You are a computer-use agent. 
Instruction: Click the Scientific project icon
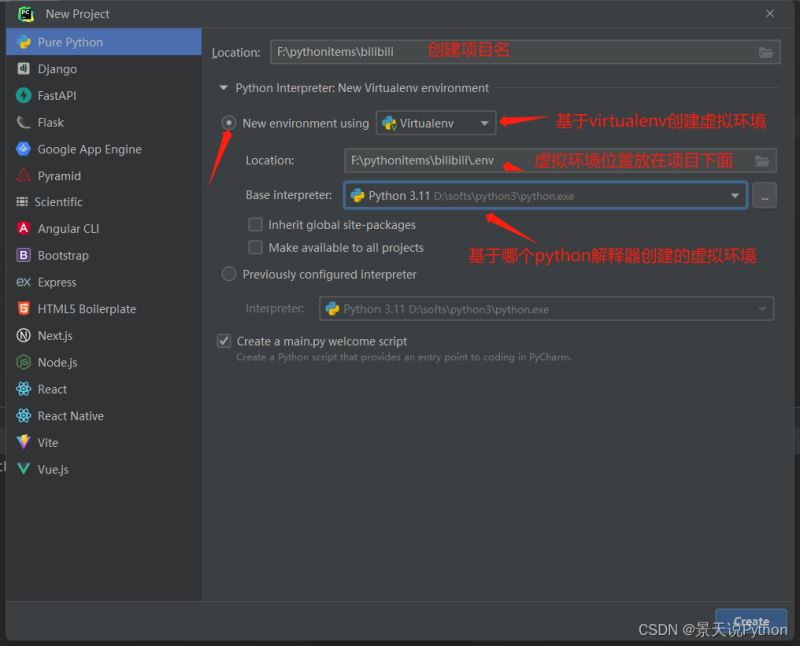tap(22, 202)
